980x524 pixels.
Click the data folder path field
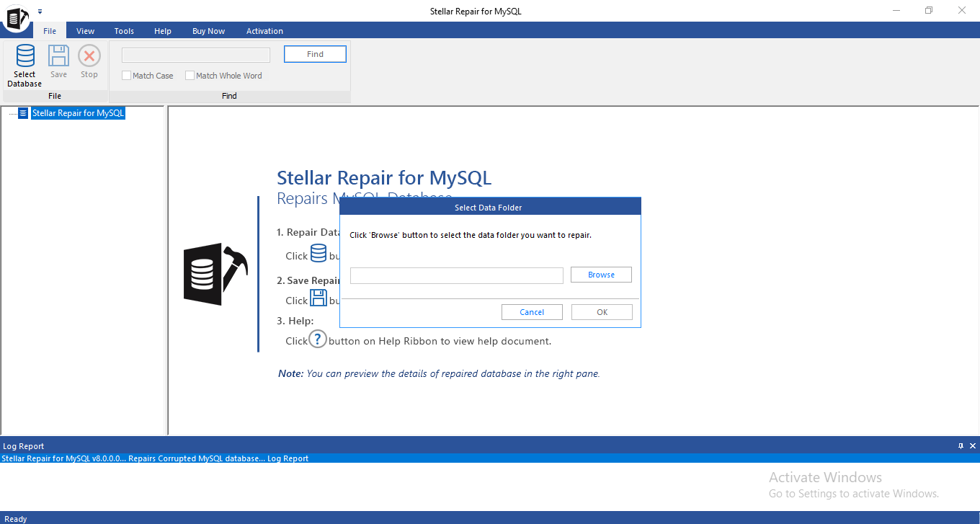coord(456,275)
